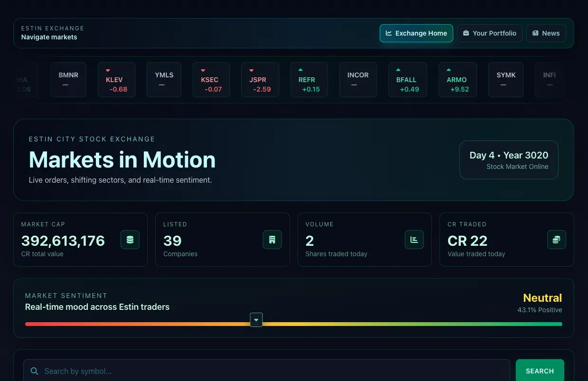Select the JSPR ticker card
The height and width of the screenshot is (381, 588).
(x=260, y=80)
